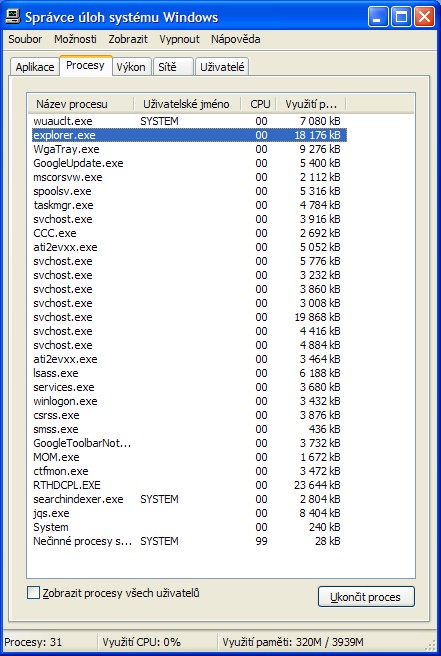
Task: Click the Task Manager title bar icon
Action: pyautogui.click(x=13, y=17)
